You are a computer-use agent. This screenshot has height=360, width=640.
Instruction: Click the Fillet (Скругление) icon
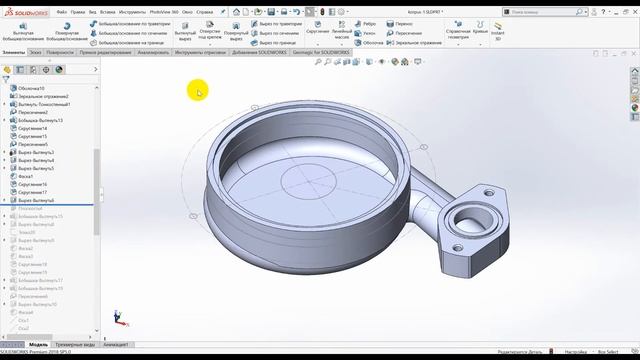pyautogui.click(x=317, y=25)
